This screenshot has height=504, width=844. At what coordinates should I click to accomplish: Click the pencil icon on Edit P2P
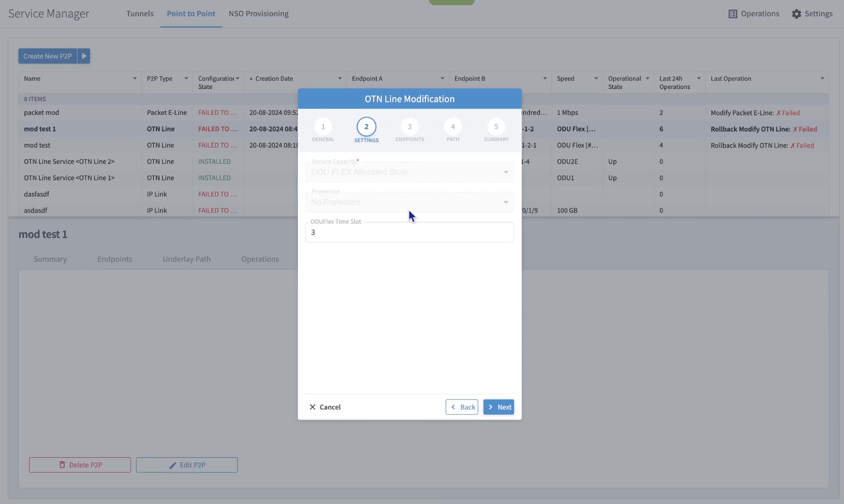172,465
